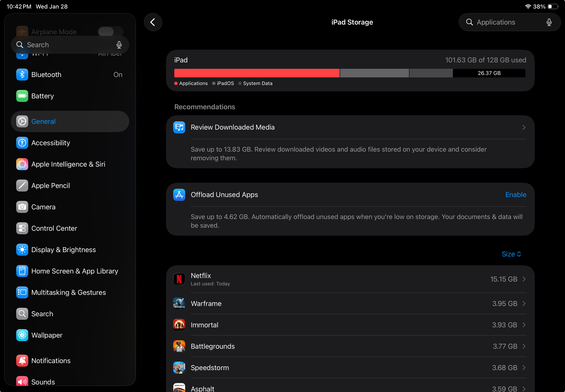Open Apple Pencil settings
565x392 pixels.
(50, 185)
